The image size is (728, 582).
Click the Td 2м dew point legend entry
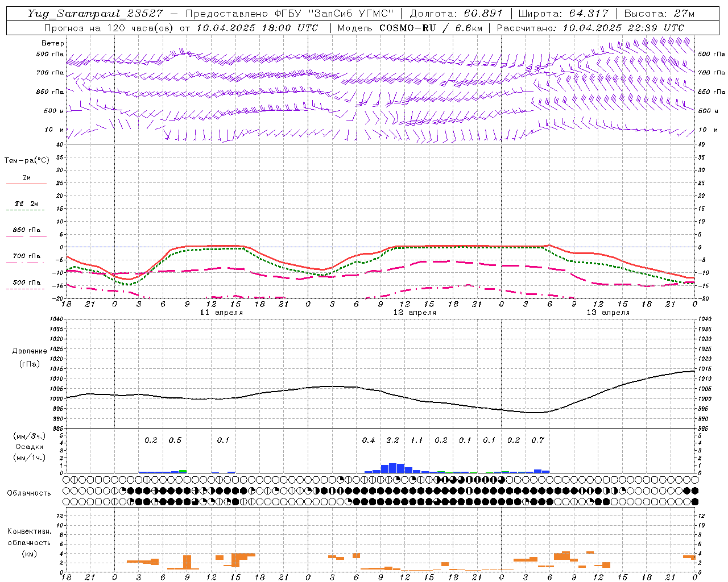(27, 203)
